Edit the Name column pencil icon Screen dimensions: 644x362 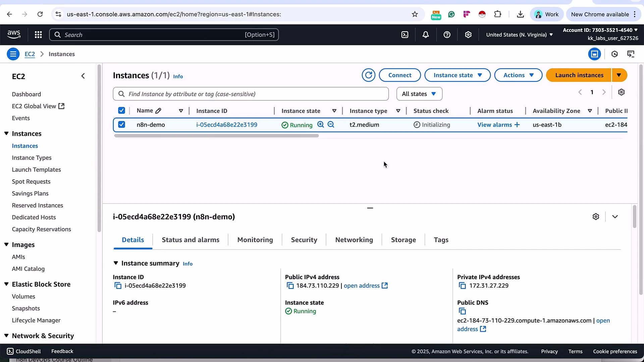158,111
